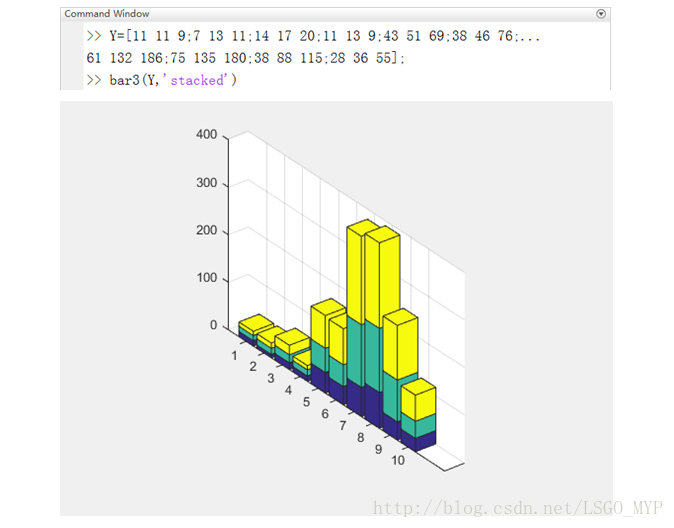Click the first line defining matrix Y
This screenshot has height=528, width=674.
coord(313,36)
